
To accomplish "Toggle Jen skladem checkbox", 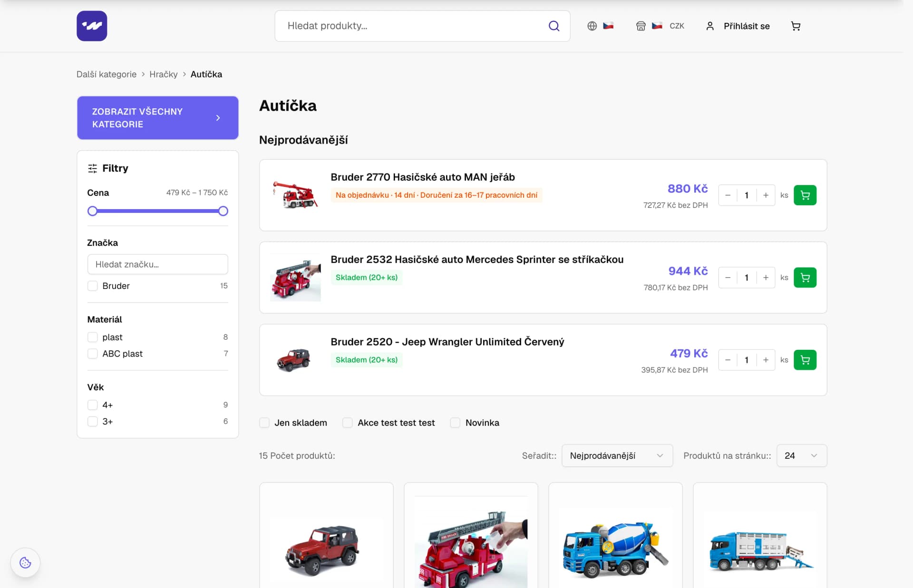I will 264,423.
